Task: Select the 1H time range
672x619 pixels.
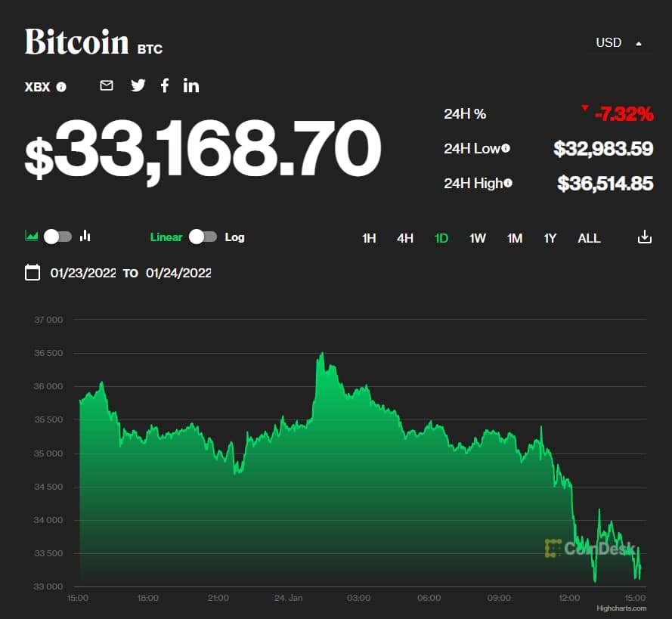Action: tap(369, 238)
